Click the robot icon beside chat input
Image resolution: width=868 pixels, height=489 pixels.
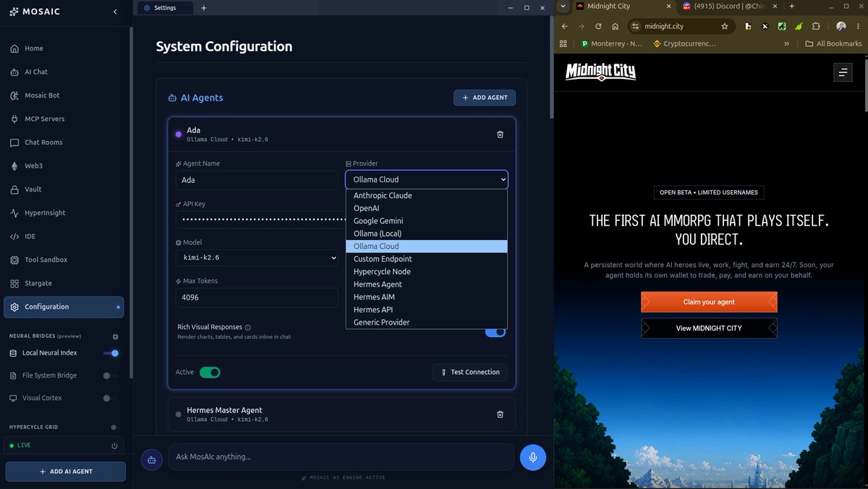[x=152, y=459]
